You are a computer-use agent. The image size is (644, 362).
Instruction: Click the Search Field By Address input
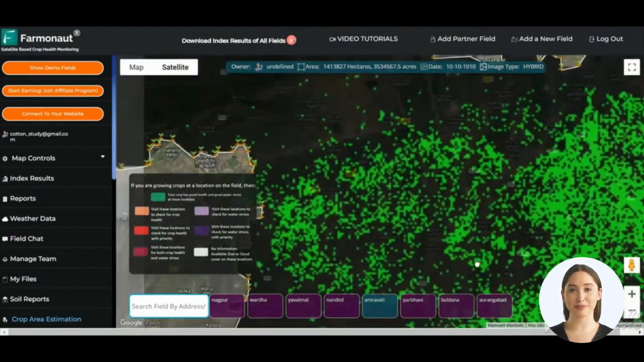coord(169,306)
